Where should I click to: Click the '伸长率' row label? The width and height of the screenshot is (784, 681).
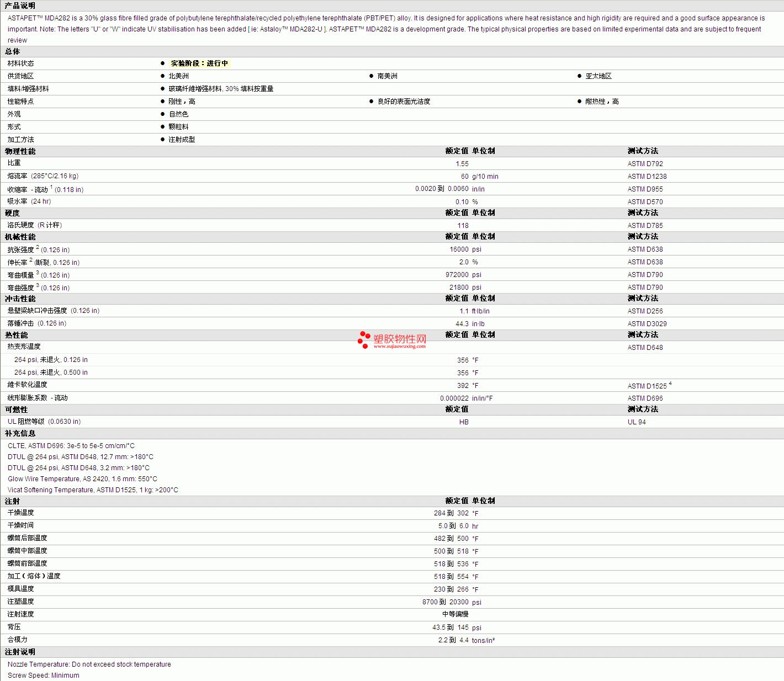17,263
